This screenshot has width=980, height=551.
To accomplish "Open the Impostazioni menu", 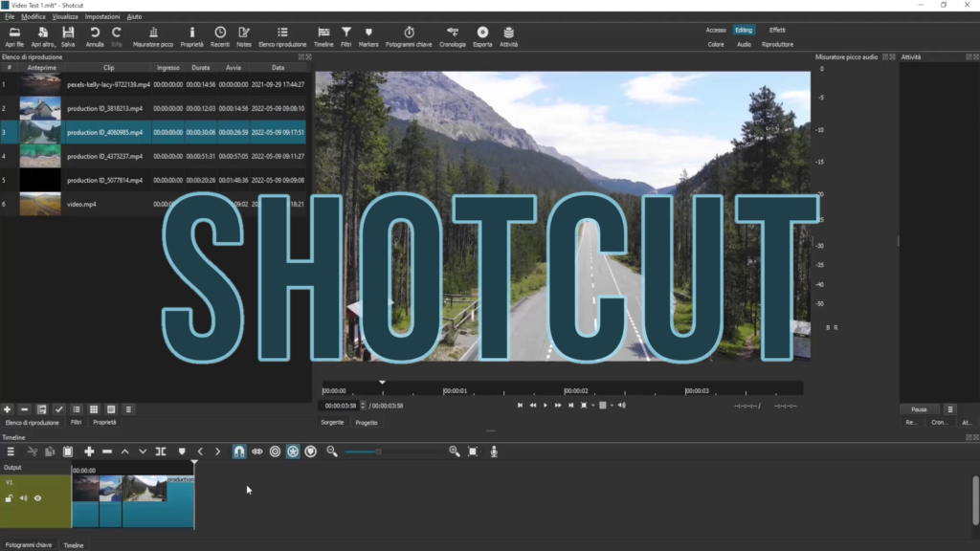I will click(102, 17).
